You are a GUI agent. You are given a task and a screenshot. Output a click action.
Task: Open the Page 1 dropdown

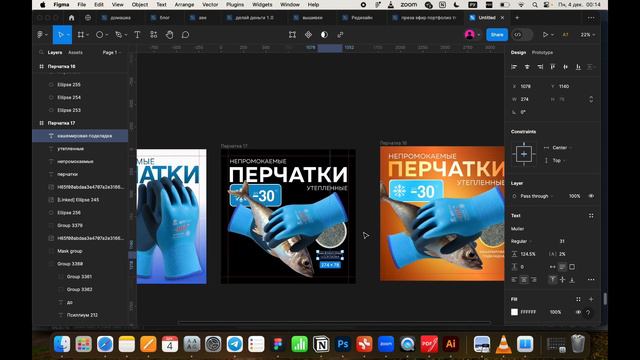[111, 52]
